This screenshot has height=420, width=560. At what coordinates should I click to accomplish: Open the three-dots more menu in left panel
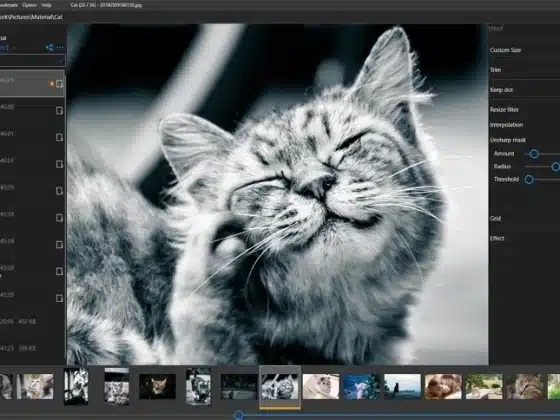pos(60,48)
